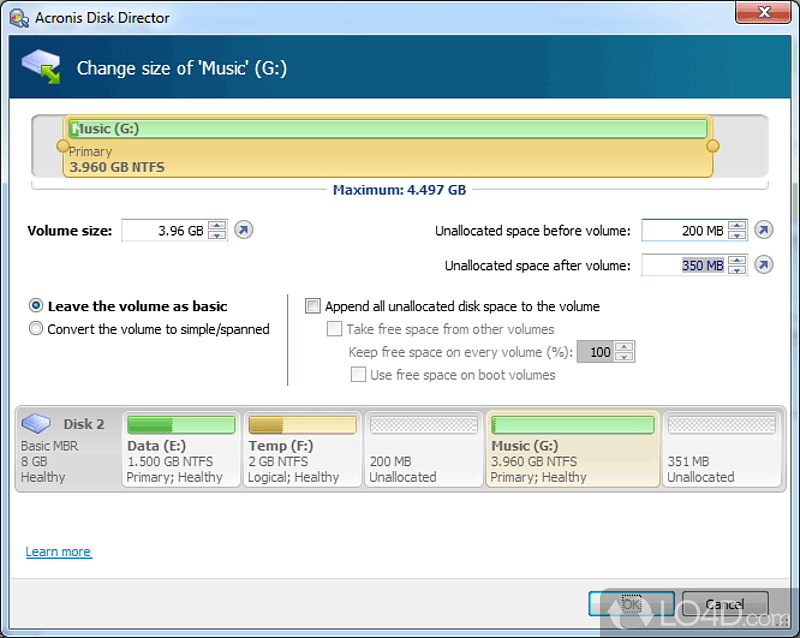Check Use free space on boot volumes

pos(358,374)
